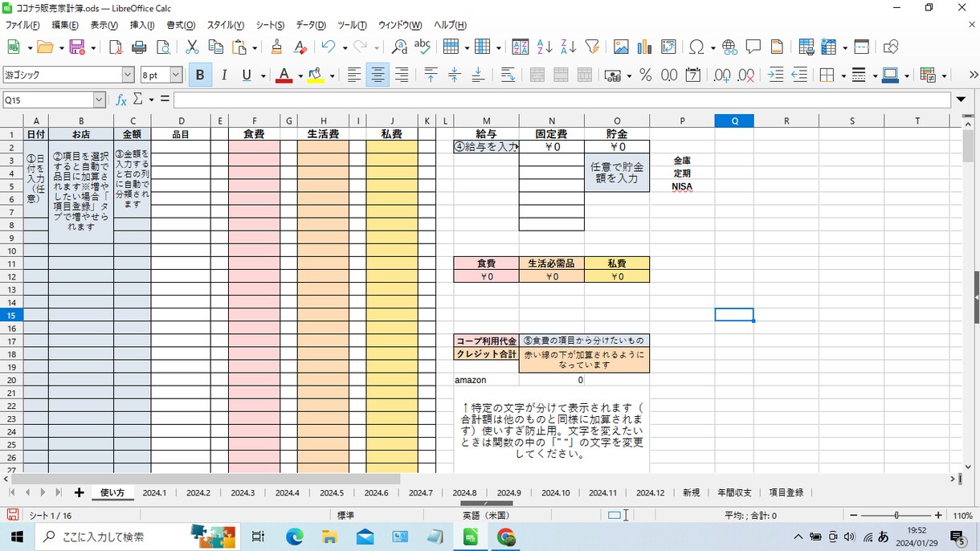980x551 pixels.
Task: Expand background color dropdown arrow
Action: 331,76
